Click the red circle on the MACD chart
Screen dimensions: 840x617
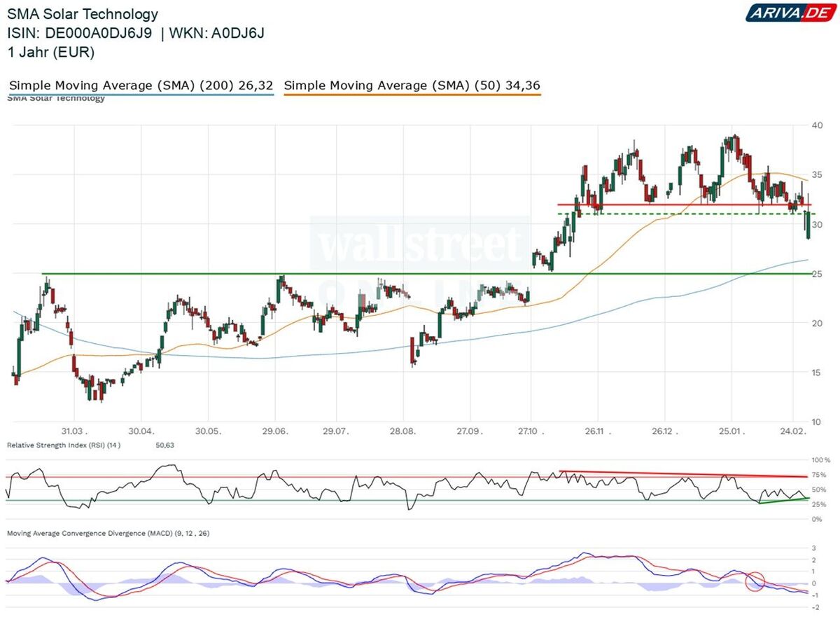point(755,581)
